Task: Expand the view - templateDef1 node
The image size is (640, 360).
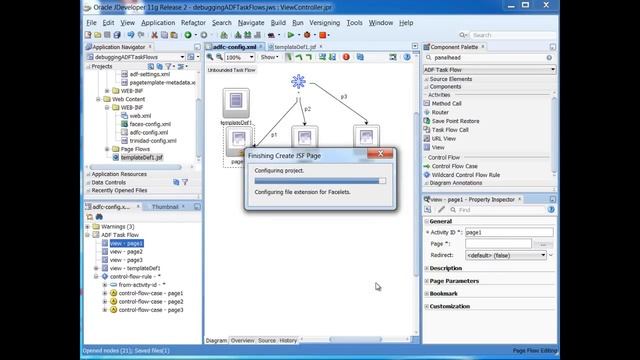Action: pos(96,268)
